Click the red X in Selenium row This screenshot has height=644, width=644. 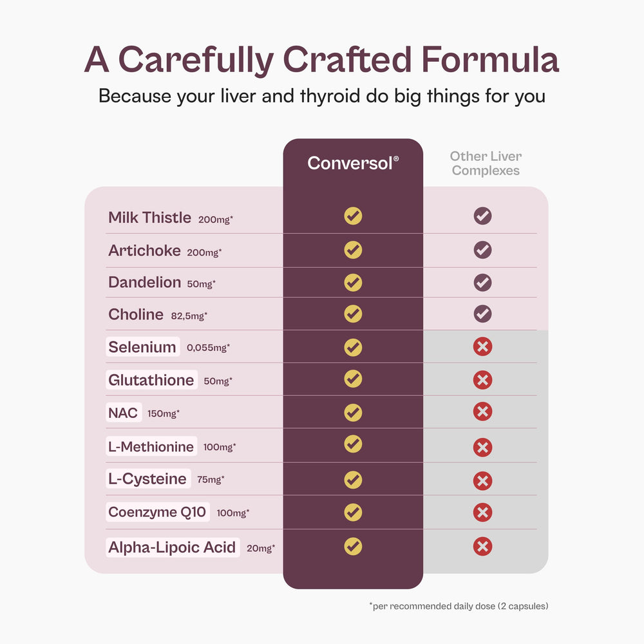click(482, 346)
